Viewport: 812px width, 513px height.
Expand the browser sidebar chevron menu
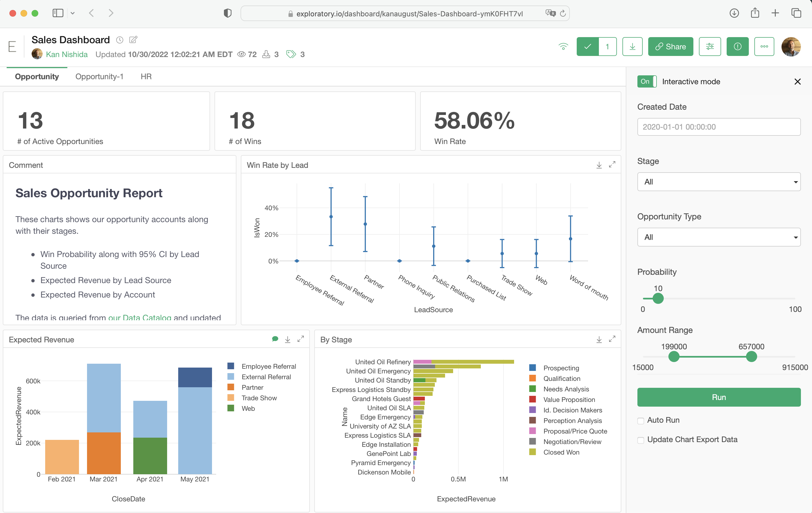pyautogui.click(x=73, y=14)
